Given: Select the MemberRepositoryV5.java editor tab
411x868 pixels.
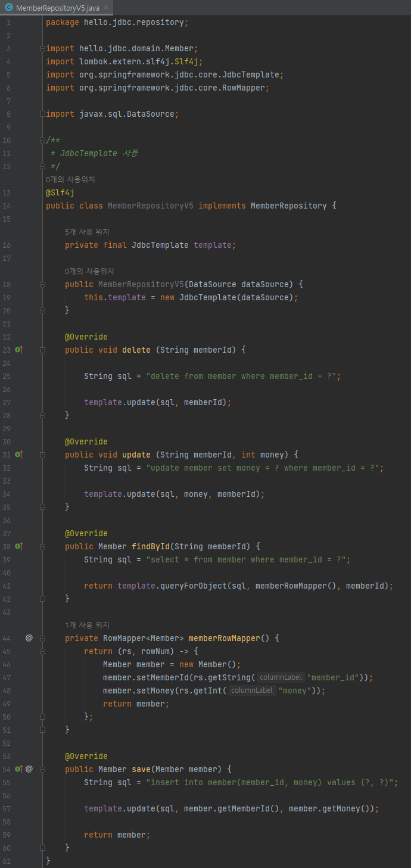Looking at the screenshot, I should (x=57, y=8).
